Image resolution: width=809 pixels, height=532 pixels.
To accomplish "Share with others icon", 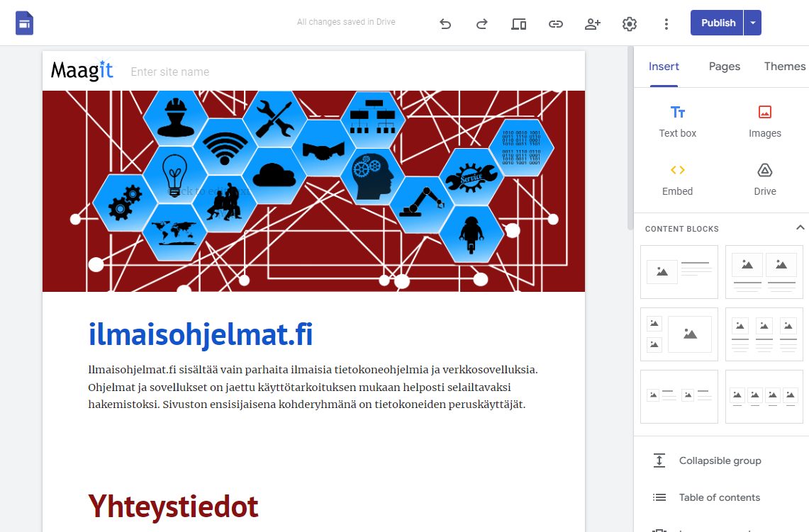I will point(592,23).
